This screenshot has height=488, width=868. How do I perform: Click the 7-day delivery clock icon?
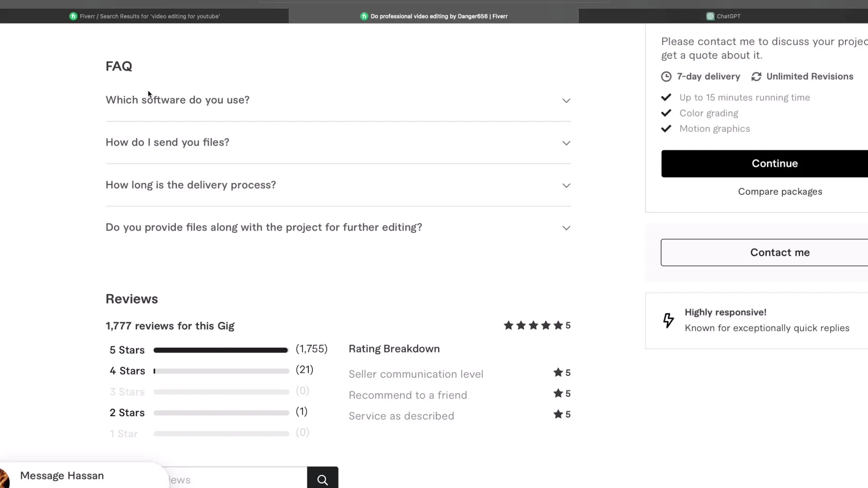(x=666, y=77)
